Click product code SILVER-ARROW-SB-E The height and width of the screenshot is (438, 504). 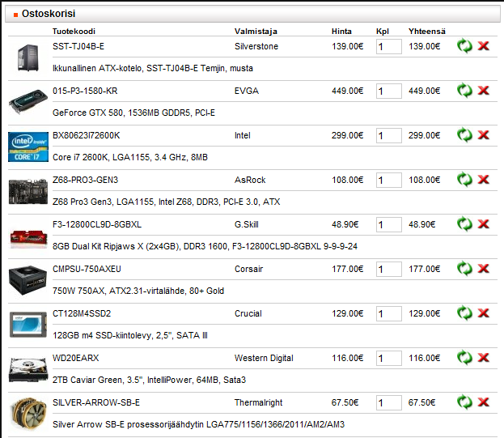point(96,402)
